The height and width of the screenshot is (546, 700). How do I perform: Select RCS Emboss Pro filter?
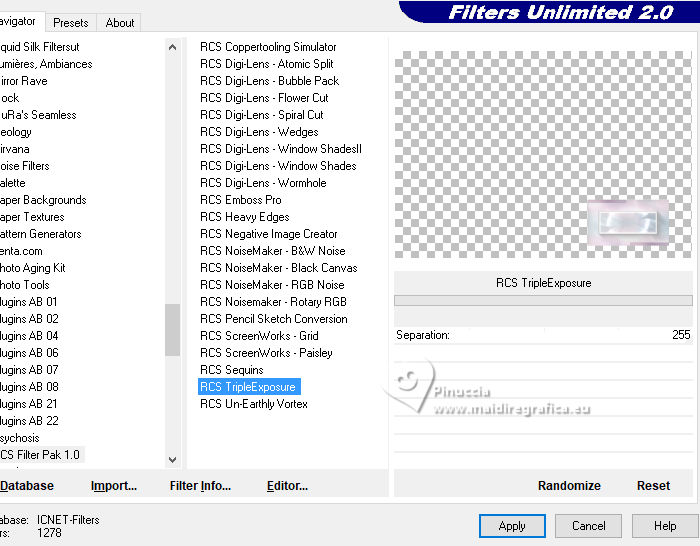click(x=241, y=200)
